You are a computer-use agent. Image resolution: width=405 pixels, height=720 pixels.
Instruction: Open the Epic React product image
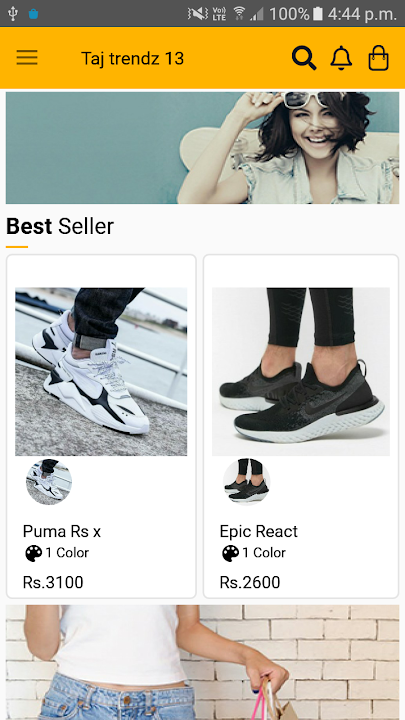tap(301, 371)
